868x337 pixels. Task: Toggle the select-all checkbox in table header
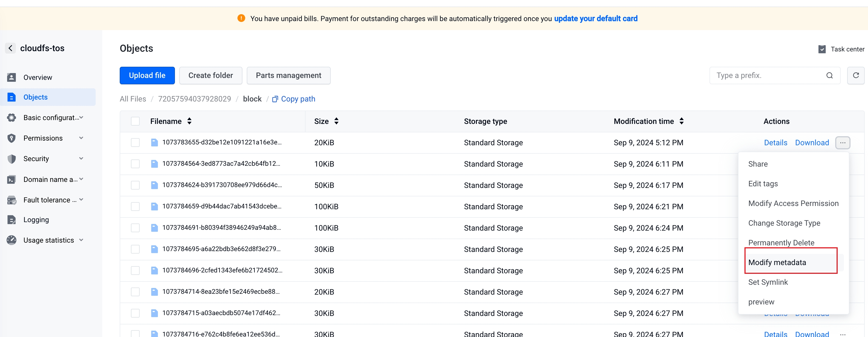(x=135, y=121)
